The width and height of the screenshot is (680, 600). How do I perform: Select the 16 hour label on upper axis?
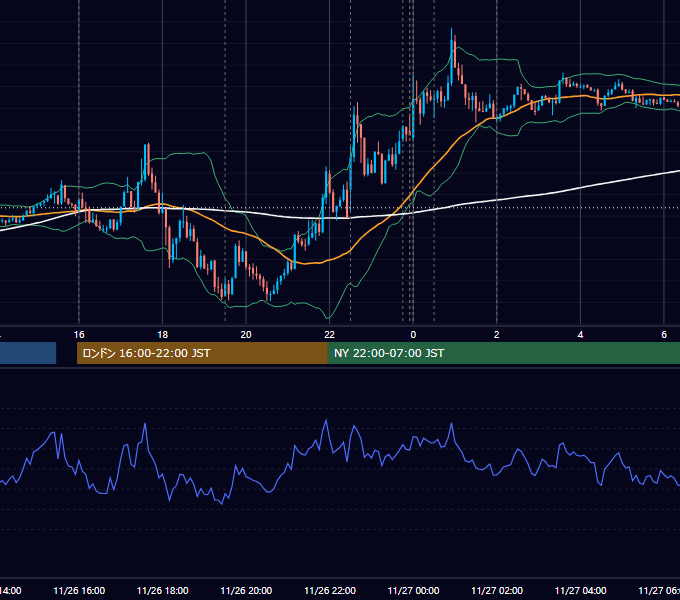point(79,335)
